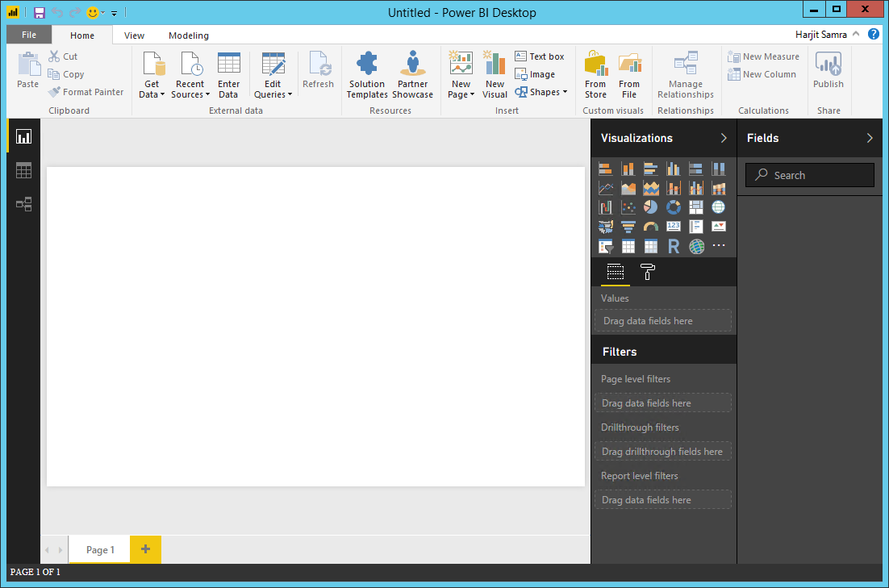Click the Publish button

[828, 74]
